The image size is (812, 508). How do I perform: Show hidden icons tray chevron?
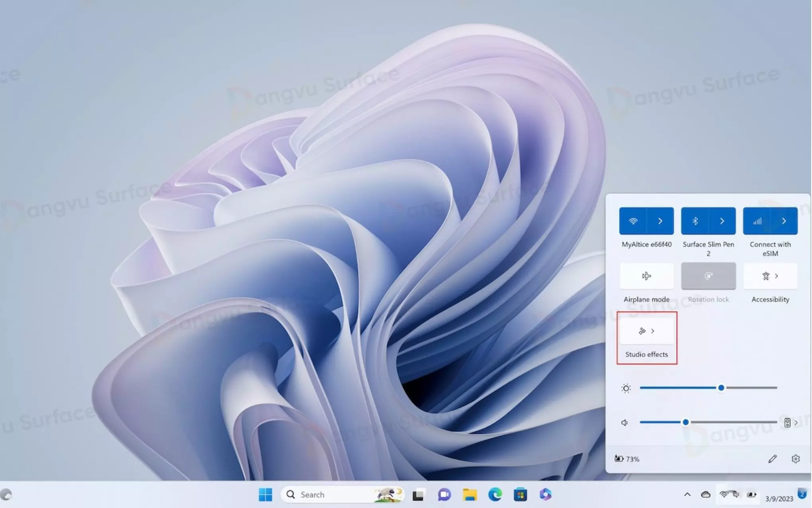[x=687, y=494]
